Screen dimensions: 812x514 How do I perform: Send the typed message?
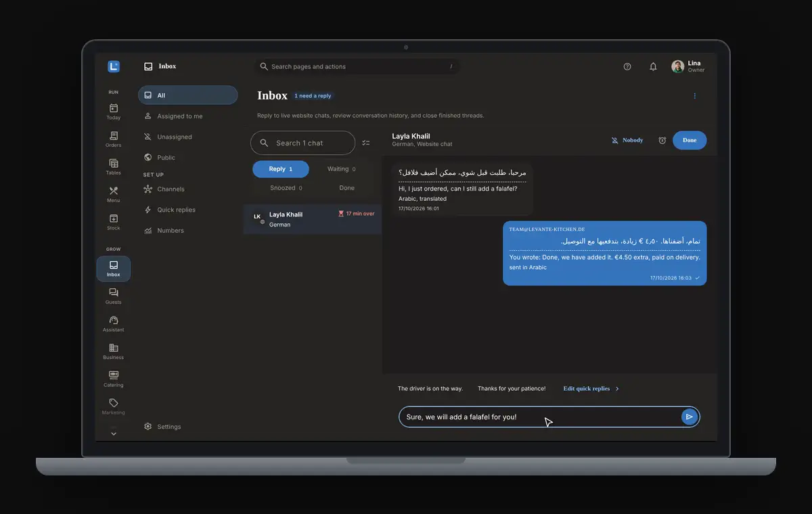(689, 417)
